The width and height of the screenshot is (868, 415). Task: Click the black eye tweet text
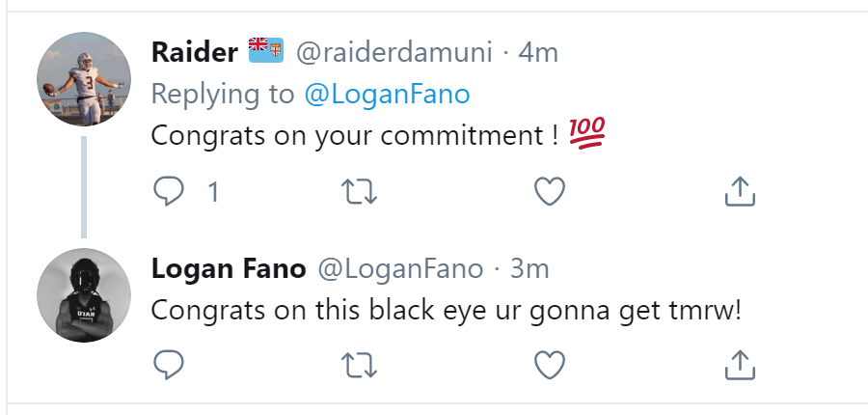pyautogui.click(x=446, y=311)
